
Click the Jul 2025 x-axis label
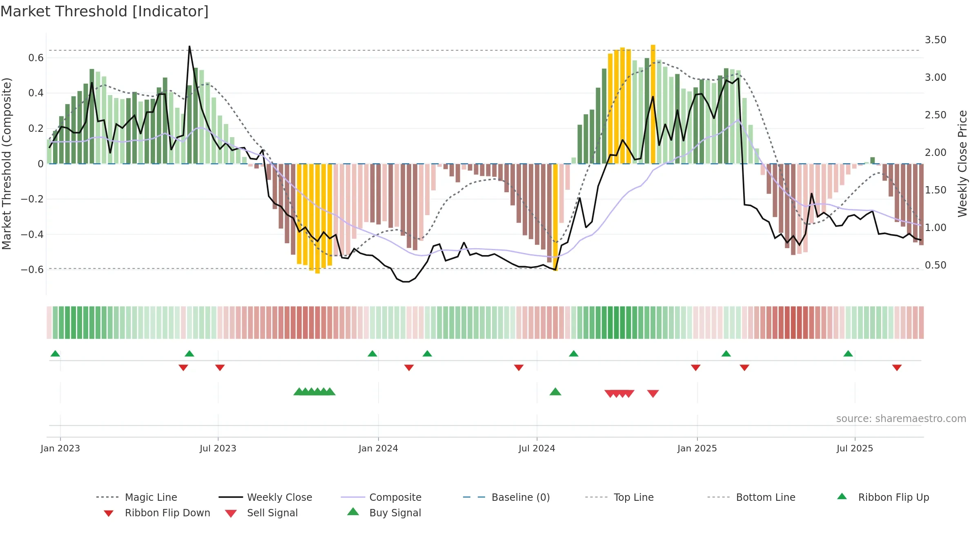coord(855,448)
